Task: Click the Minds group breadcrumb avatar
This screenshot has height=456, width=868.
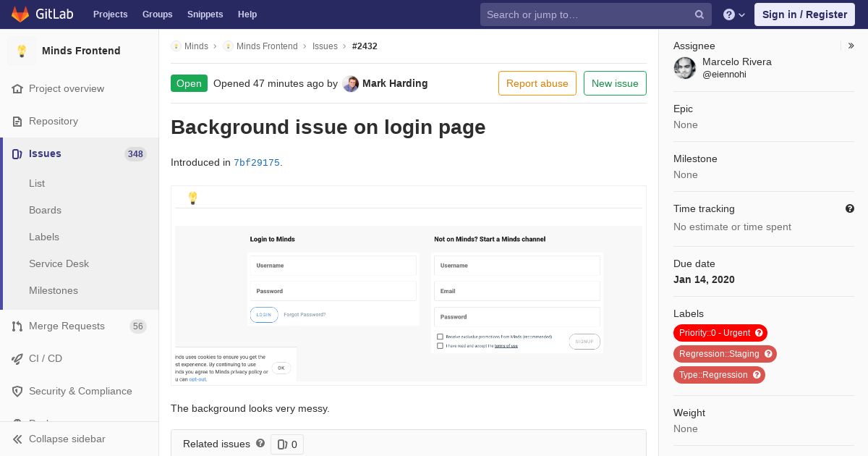Action: [x=176, y=46]
